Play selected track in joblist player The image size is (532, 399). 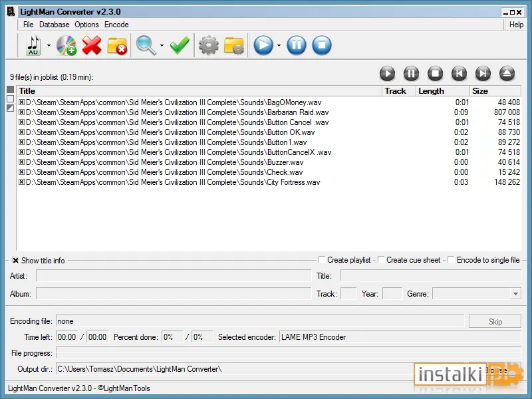pos(387,74)
